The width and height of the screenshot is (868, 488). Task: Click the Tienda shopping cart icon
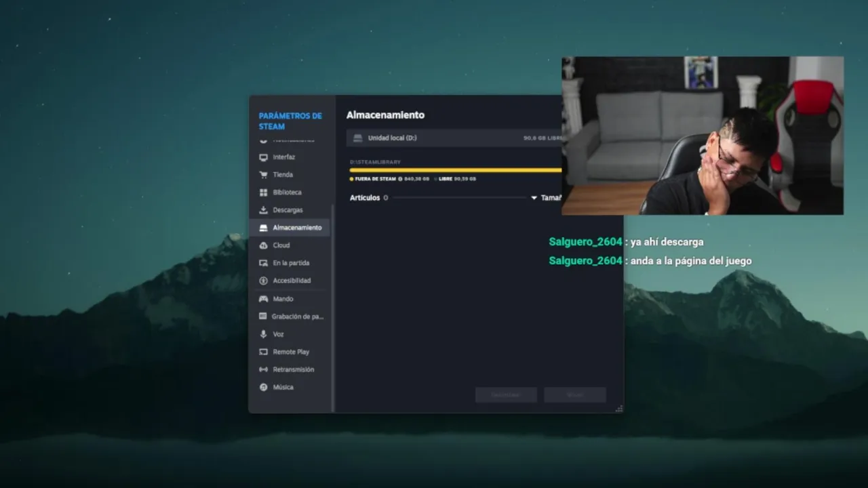coord(263,175)
